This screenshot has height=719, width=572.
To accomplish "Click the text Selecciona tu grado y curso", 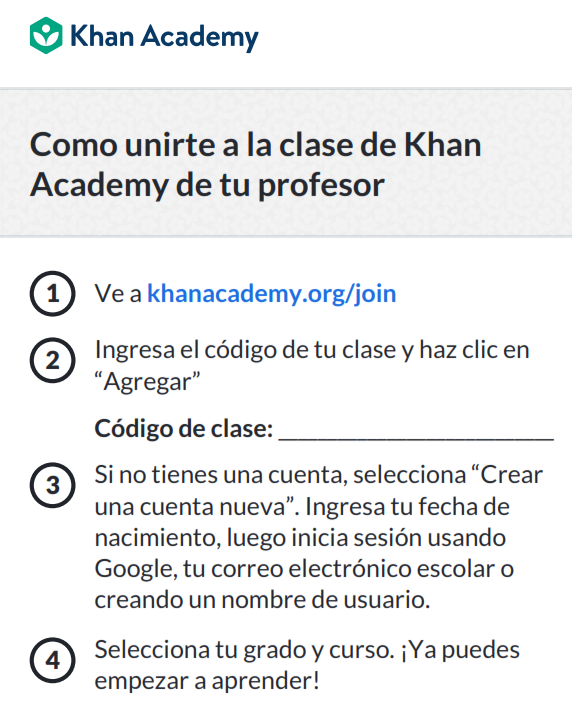I will click(244, 650).
